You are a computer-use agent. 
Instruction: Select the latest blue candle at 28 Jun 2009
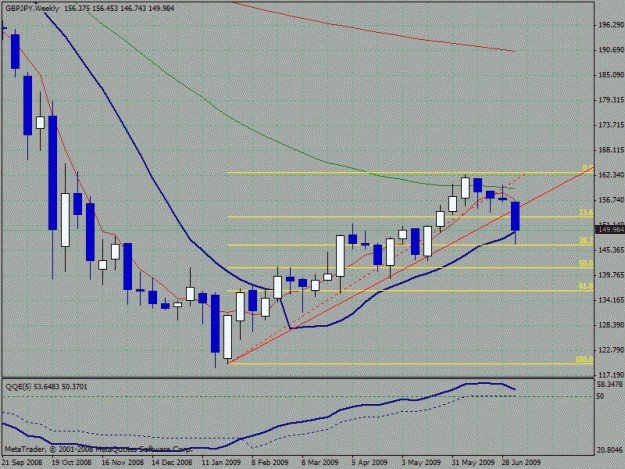[x=515, y=216]
